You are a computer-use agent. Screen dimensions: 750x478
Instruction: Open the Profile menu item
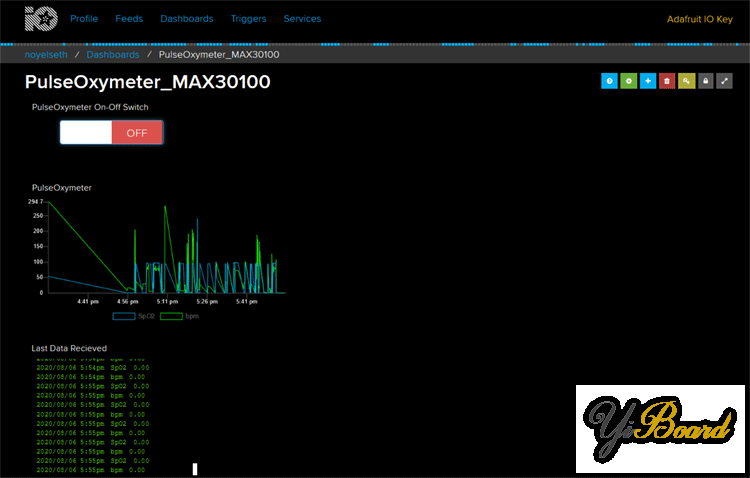84,19
